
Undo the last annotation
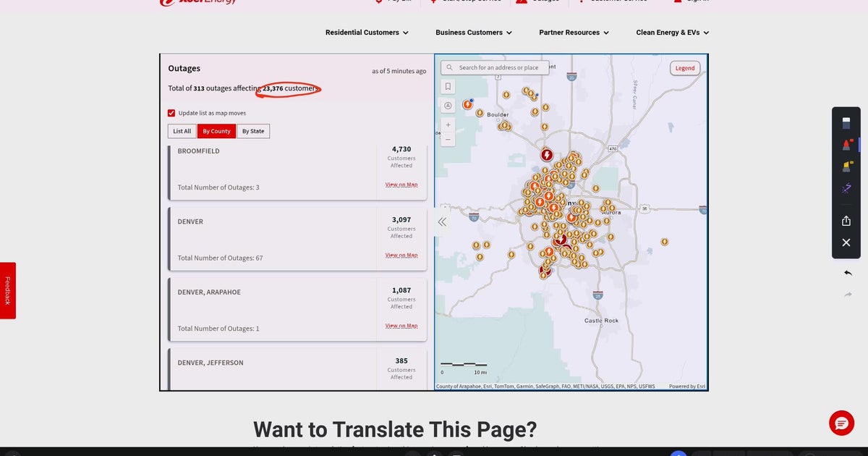pyautogui.click(x=848, y=273)
